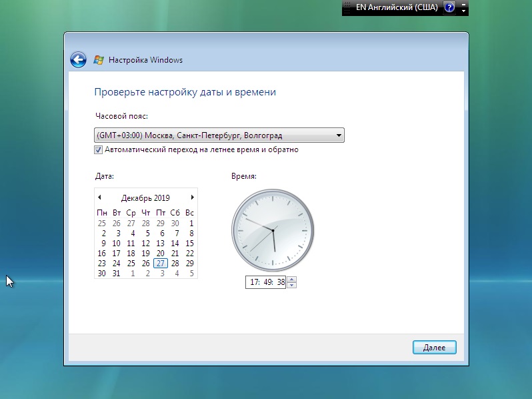The width and height of the screenshot is (532, 399).
Task: Select date 6 in calendar
Action: [x=162, y=234]
